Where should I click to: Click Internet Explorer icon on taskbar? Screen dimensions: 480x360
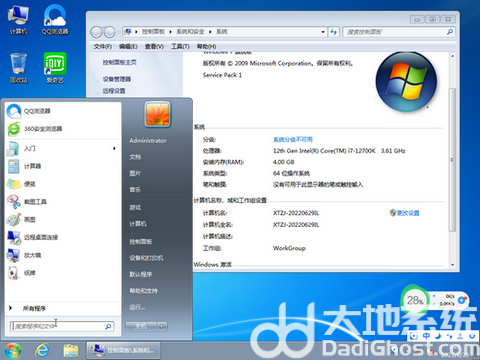[42, 350]
